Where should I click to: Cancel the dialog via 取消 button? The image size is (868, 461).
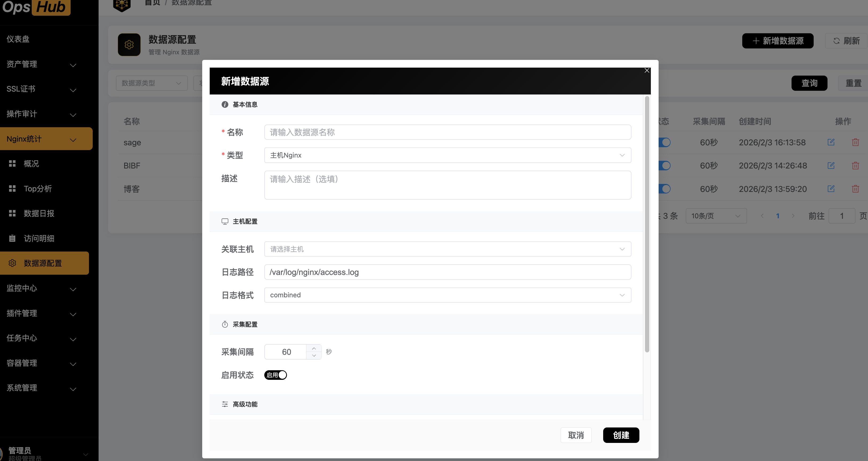tap(576, 435)
